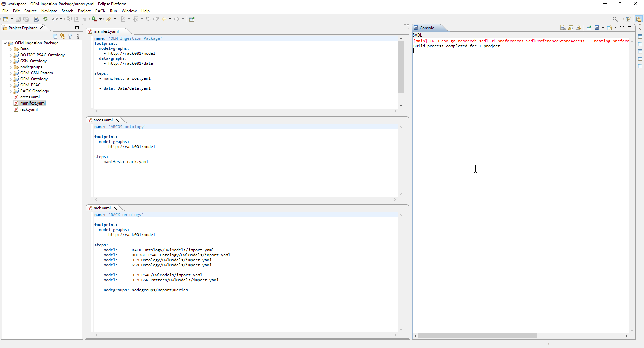The image size is (644, 348).
Task: Collapse the OEM-Ingestion-Package project
Action: 5,43
